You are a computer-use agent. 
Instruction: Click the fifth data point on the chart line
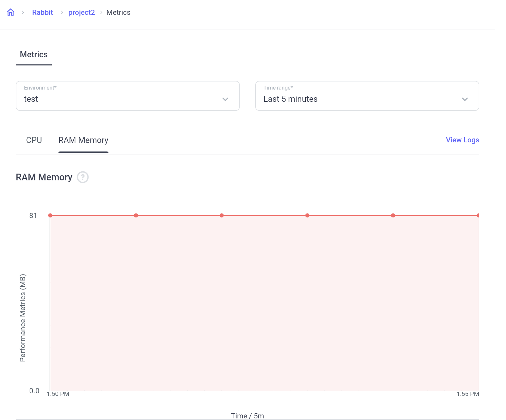coord(393,215)
